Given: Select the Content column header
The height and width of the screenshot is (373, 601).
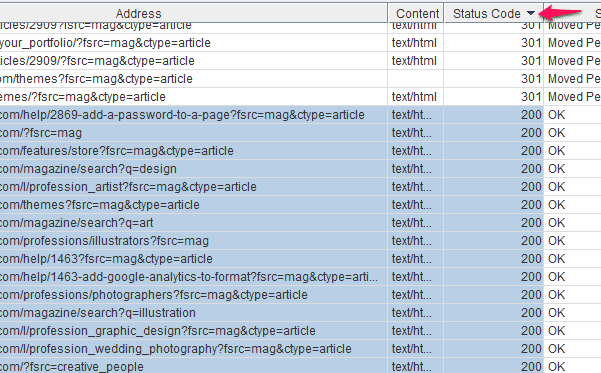Looking at the screenshot, I should click(x=417, y=14).
